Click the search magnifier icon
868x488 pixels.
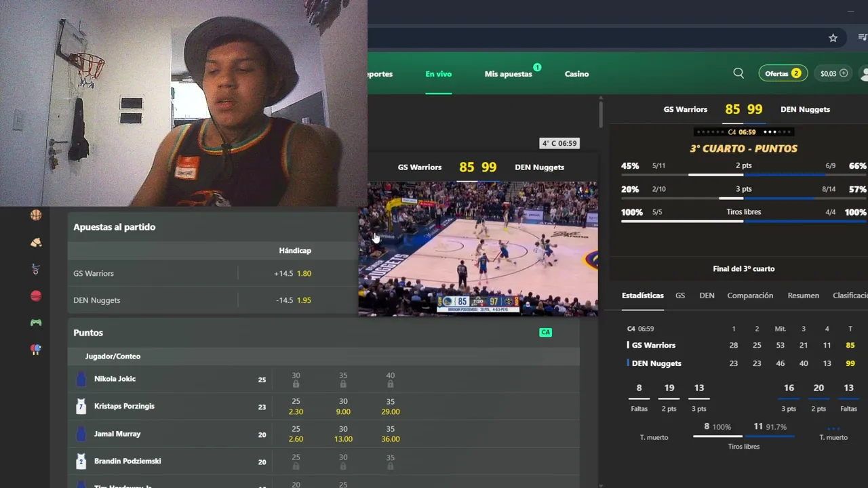point(738,73)
